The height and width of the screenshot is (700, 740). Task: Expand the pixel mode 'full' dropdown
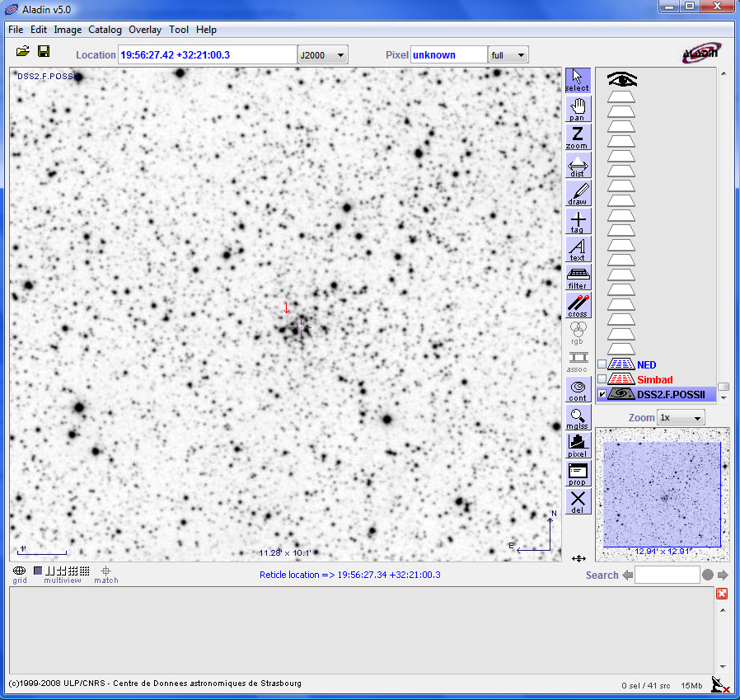508,55
